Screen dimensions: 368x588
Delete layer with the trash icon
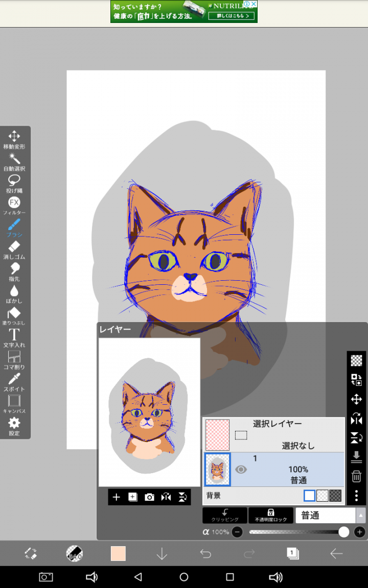(x=356, y=476)
